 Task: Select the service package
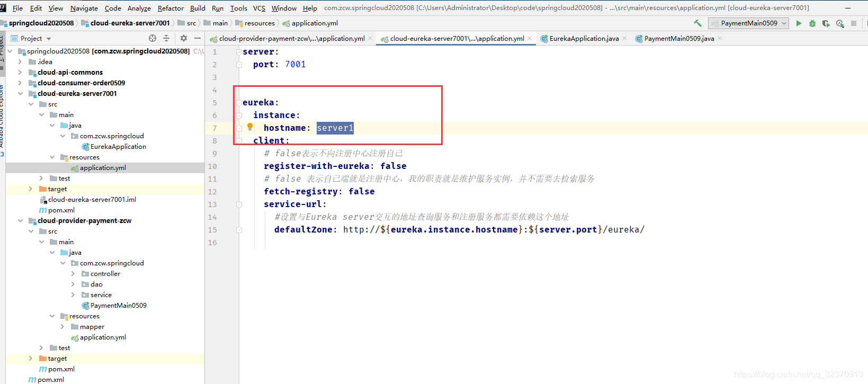coord(101,295)
